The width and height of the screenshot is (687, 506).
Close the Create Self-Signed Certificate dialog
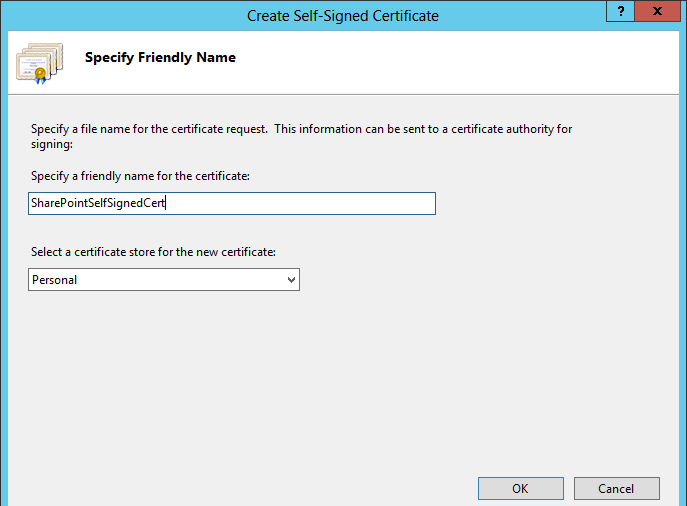tap(657, 11)
